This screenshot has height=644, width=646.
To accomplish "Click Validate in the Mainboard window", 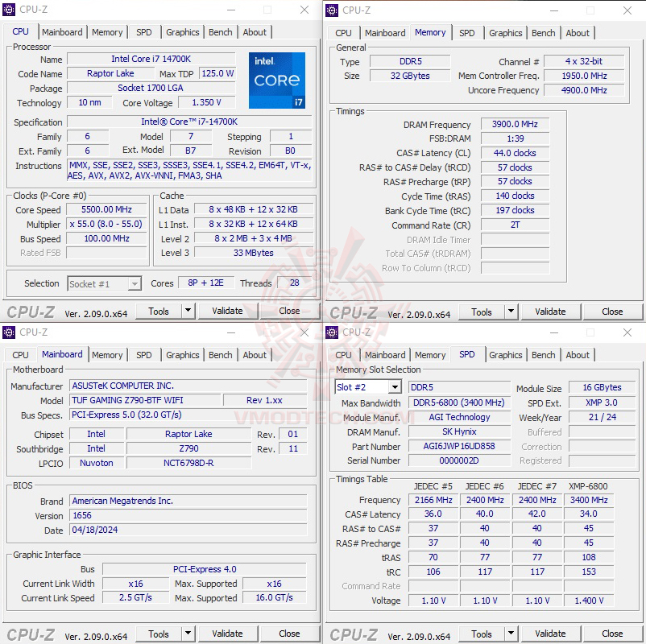I will (227, 634).
